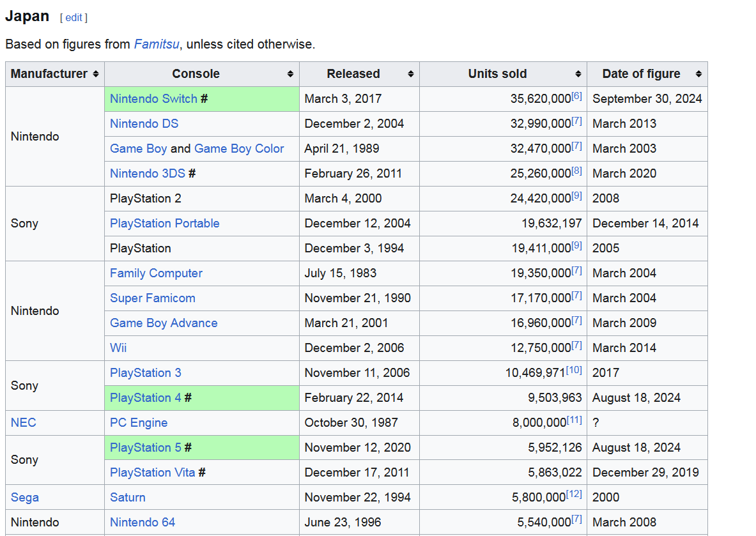Select the release date July 15, 1983
The image size is (756, 536).
341,273
